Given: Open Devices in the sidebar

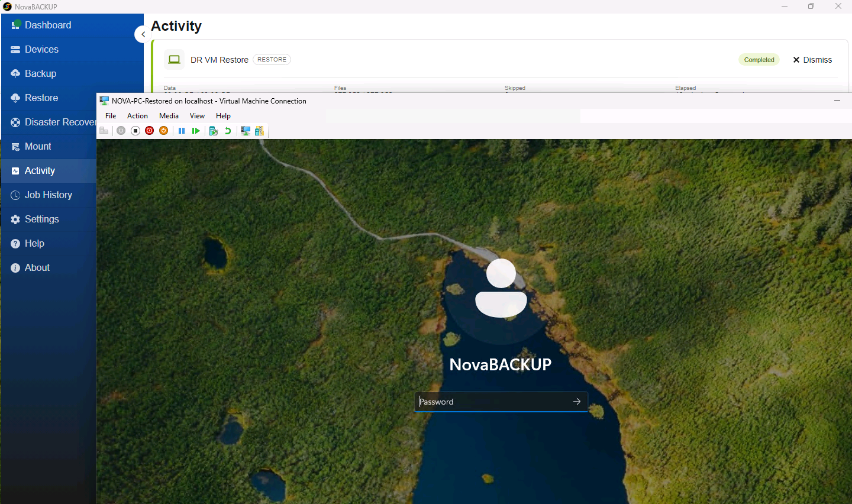Looking at the screenshot, I should (72, 49).
